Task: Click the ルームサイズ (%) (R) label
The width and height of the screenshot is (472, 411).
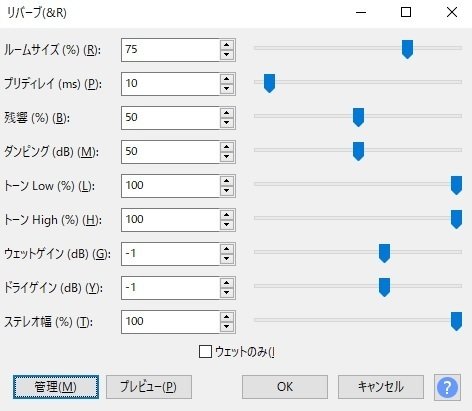Action: tap(52, 50)
